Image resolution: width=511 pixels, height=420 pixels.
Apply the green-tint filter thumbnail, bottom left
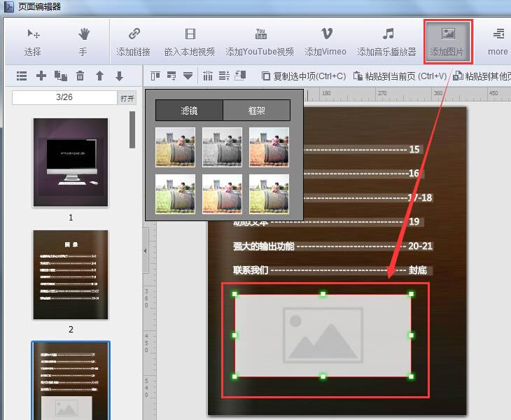[x=175, y=194]
